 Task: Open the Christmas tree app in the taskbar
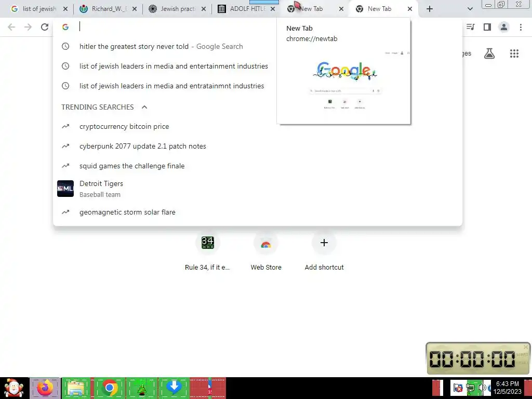coord(142,388)
